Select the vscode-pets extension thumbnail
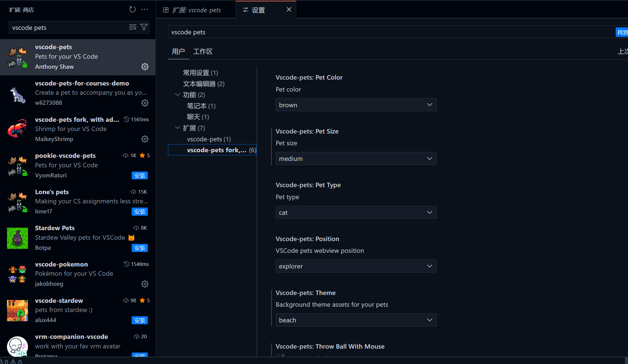This screenshot has width=628, height=364. point(17,57)
